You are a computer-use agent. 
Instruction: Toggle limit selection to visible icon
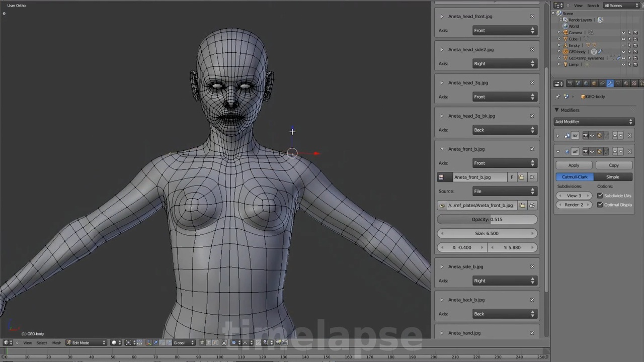224,343
